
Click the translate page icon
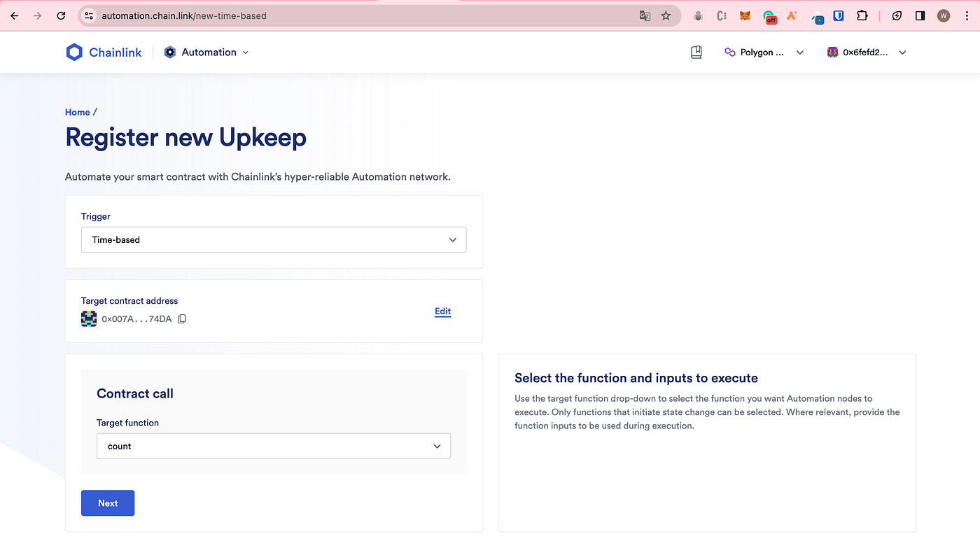pyautogui.click(x=645, y=15)
